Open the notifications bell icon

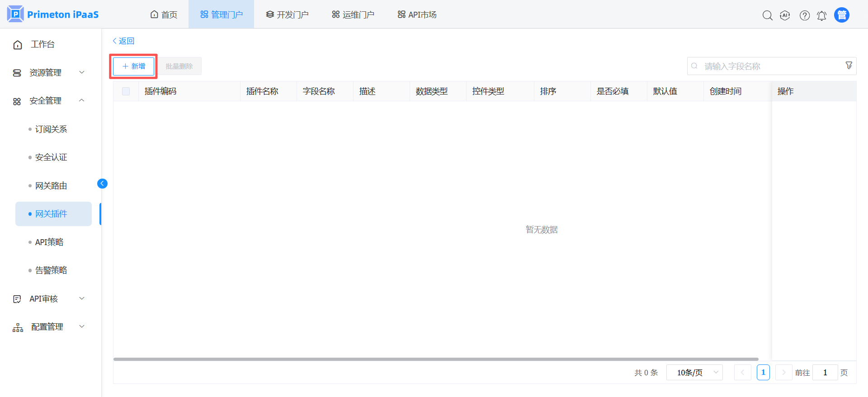(x=822, y=15)
